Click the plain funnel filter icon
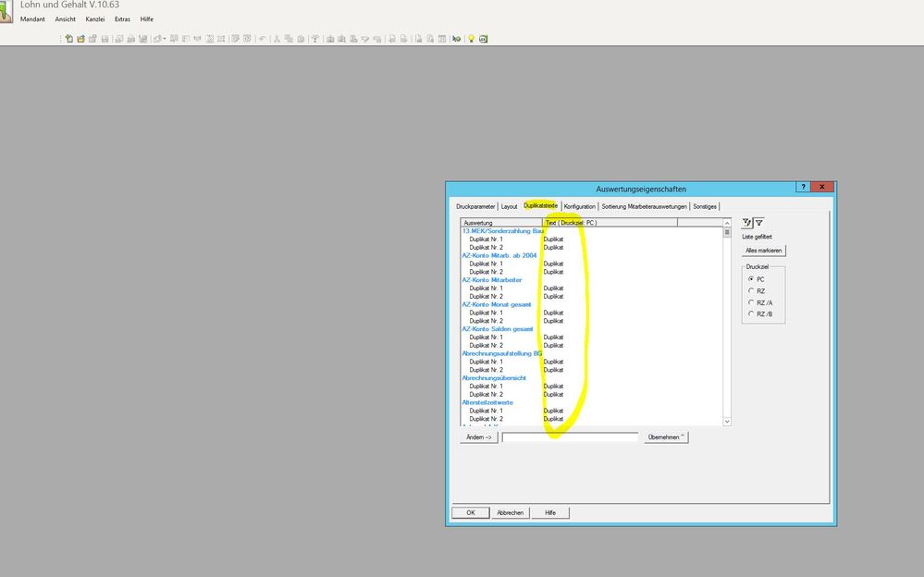Screen dimensions: 924x577 point(758,223)
